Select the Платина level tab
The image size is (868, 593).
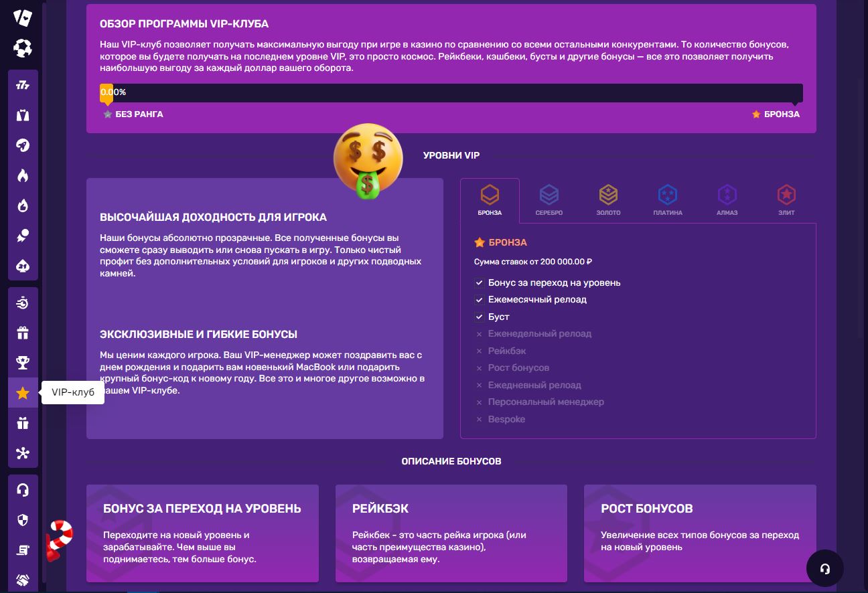[x=667, y=201]
